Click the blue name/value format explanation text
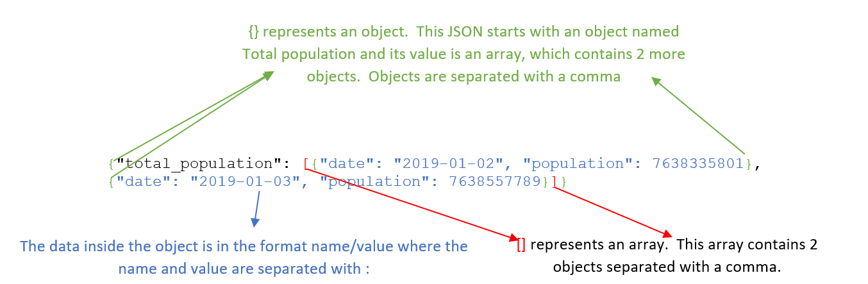 pos(244,257)
